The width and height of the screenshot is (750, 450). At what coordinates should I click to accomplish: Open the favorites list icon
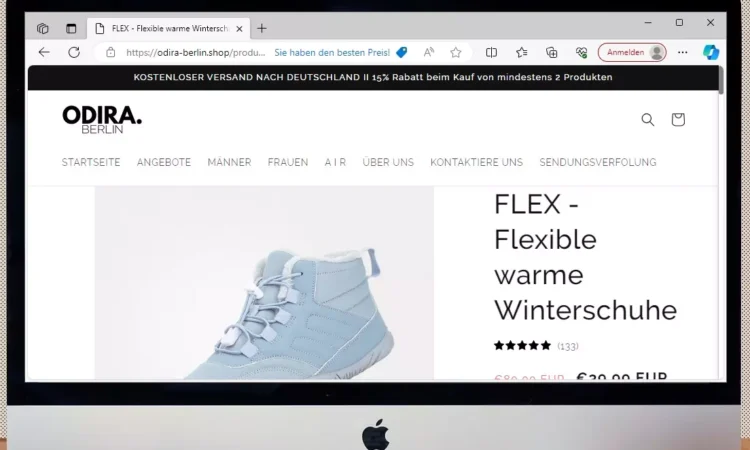tap(521, 52)
